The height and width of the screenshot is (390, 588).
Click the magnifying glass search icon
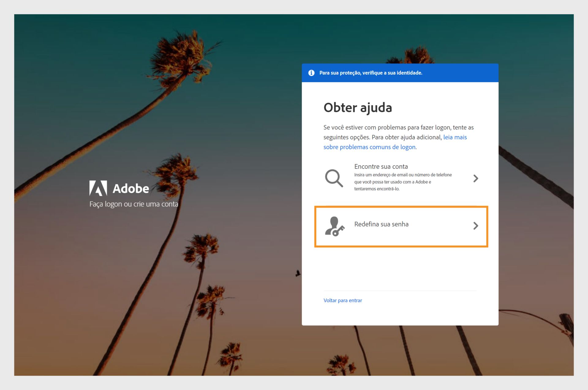pos(334,178)
